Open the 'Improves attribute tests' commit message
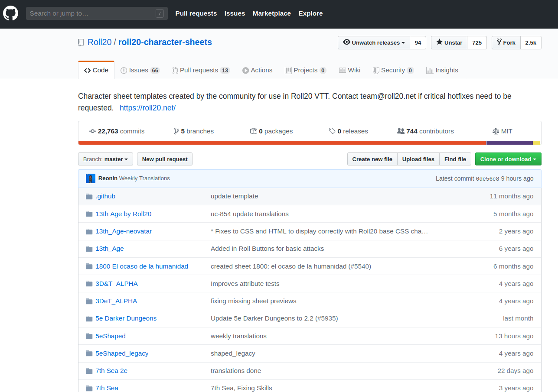558x392 pixels. pyautogui.click(x=245, y=284)
